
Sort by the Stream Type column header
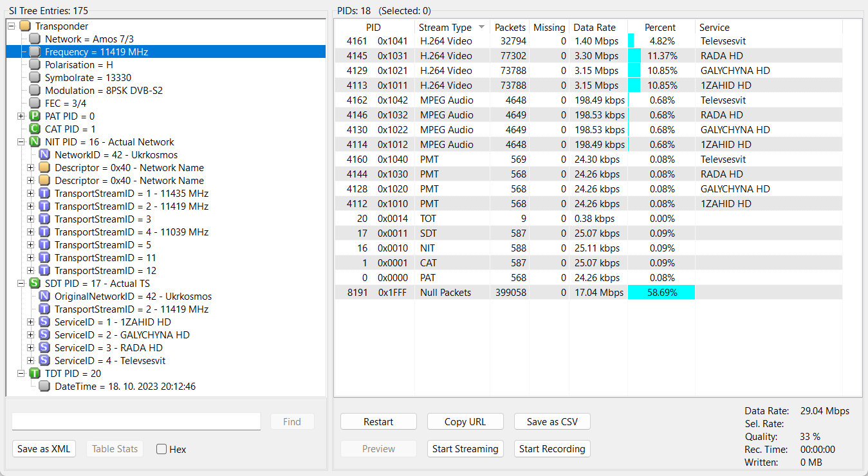click(452, 28)
